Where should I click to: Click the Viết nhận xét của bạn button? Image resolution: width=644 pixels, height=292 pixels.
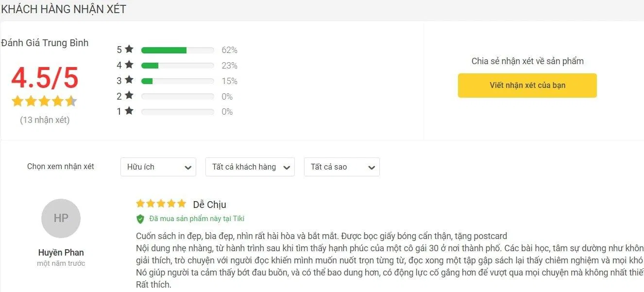click(527, 85)
